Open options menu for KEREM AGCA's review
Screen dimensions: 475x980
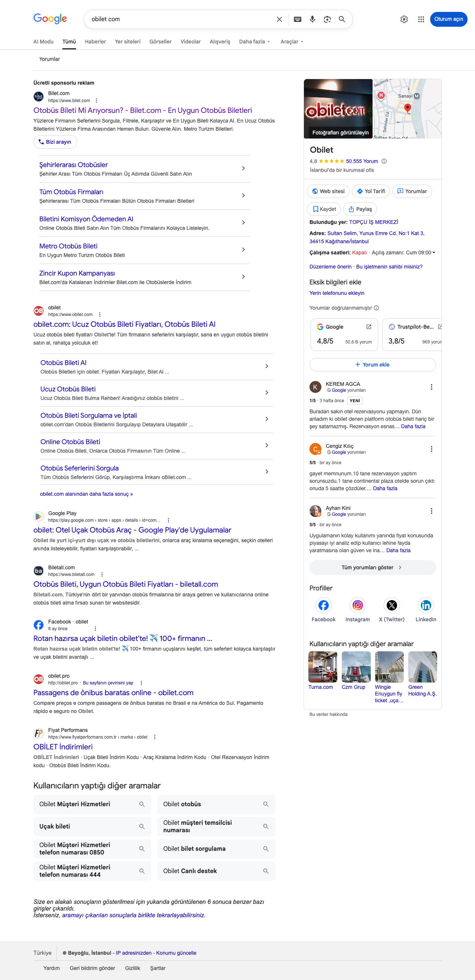point(431,387)
